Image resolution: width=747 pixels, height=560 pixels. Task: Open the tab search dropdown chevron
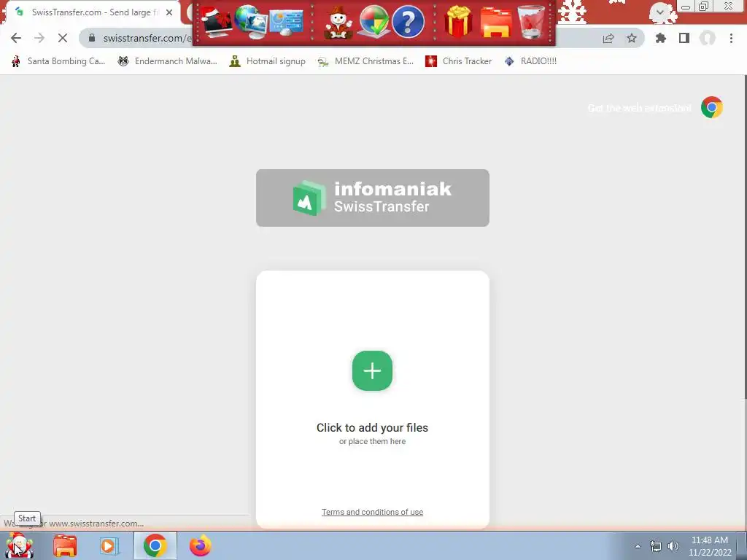point(659,12)
